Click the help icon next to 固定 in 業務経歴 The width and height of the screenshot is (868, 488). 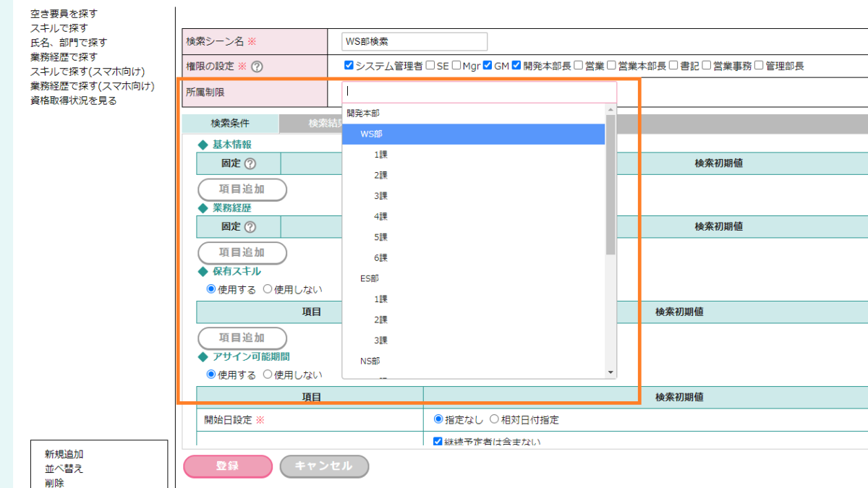coord(250,227)
